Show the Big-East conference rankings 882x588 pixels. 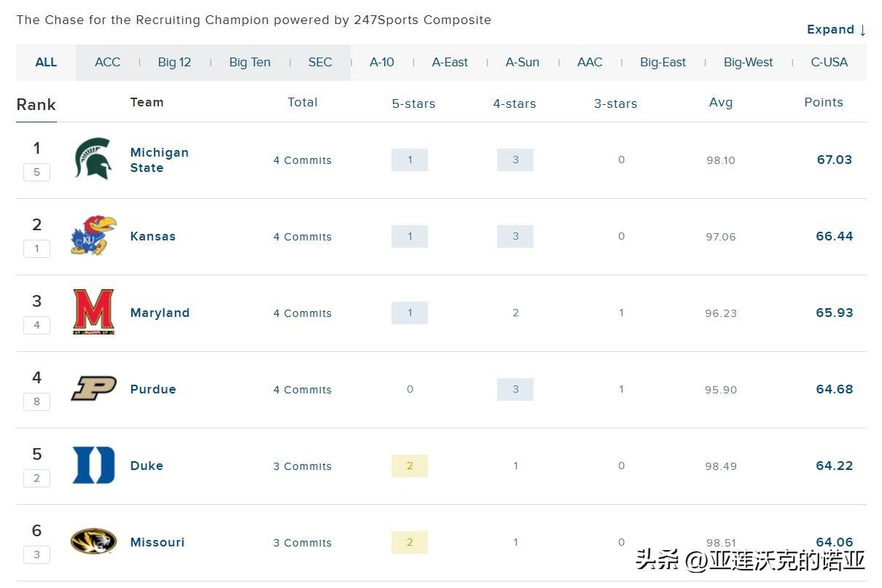point(663,63)
